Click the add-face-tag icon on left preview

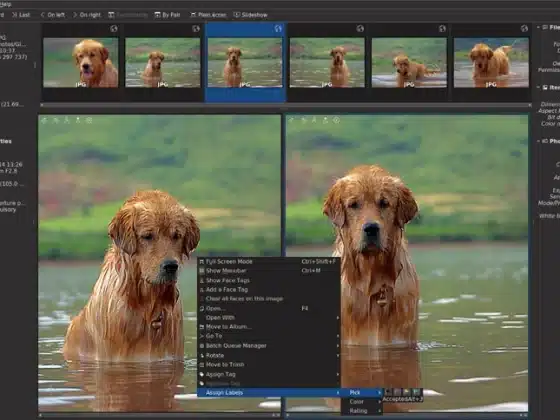[78, 121]
